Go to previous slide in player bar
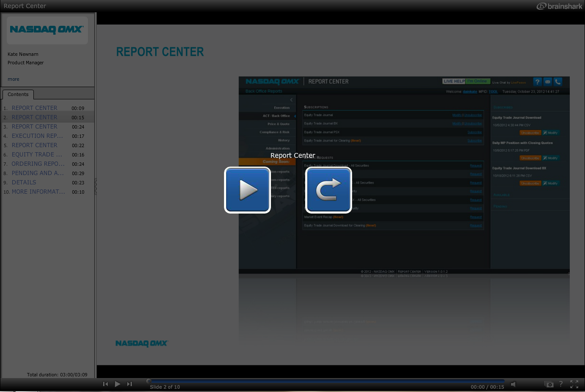 pos(105,384)
